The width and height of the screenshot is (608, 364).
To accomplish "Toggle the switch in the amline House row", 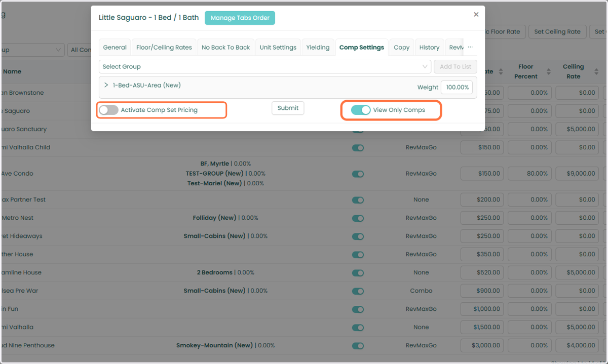I will click(358, 273).
